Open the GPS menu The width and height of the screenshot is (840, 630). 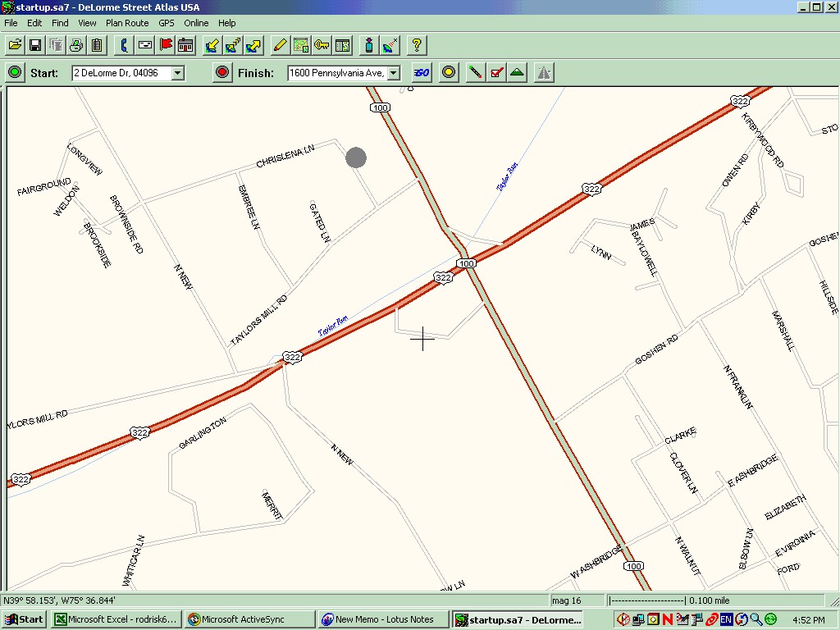166,23
